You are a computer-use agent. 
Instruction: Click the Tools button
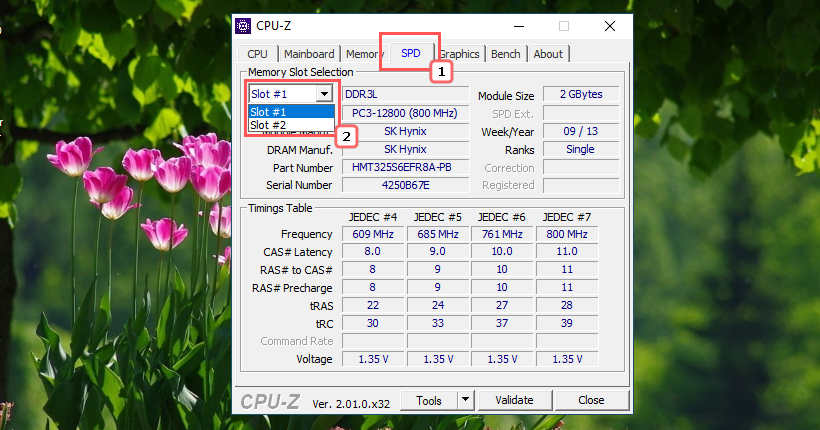[429, 400]
